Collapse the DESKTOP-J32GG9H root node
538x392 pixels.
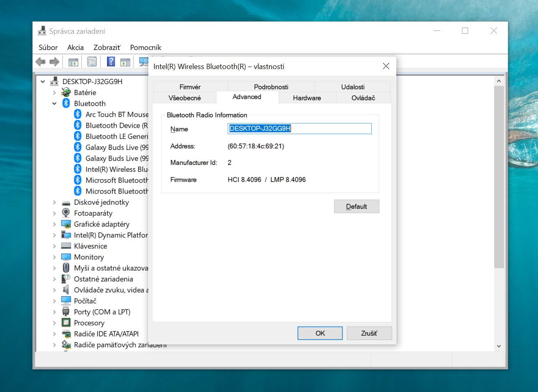pos(43,82)
